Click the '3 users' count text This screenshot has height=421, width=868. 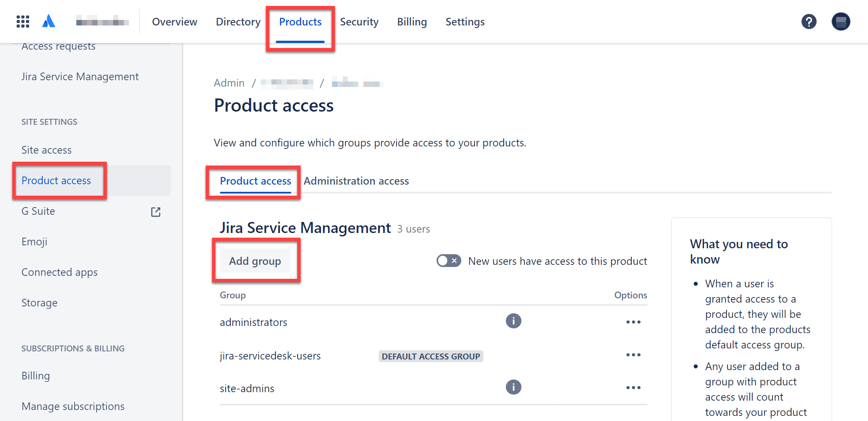click(x=413, y=229)
